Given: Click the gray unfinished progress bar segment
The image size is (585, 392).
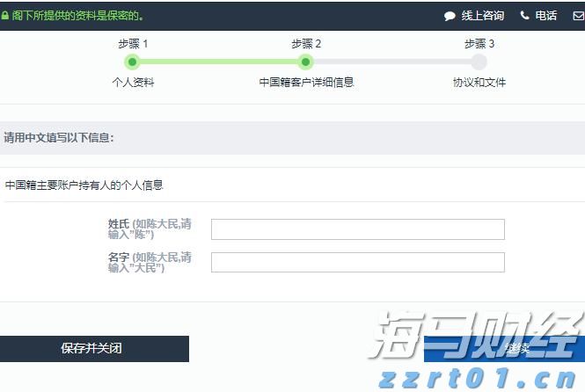Looking at the screenshot, I should (391, 62).
